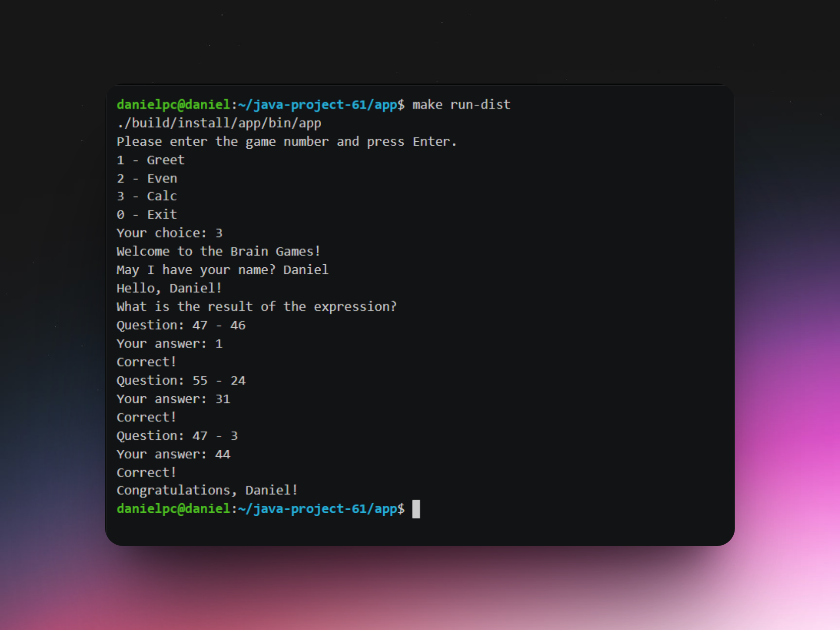The image size is (840, 630).
Task: Click the 'make run-dist' command text
Action: (x=461, y=105)
